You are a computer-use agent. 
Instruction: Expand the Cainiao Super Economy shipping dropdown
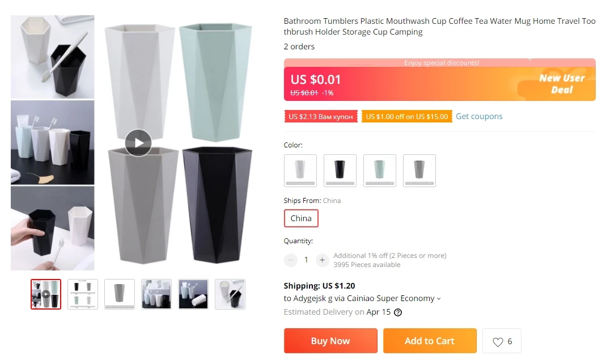[439, 299]
